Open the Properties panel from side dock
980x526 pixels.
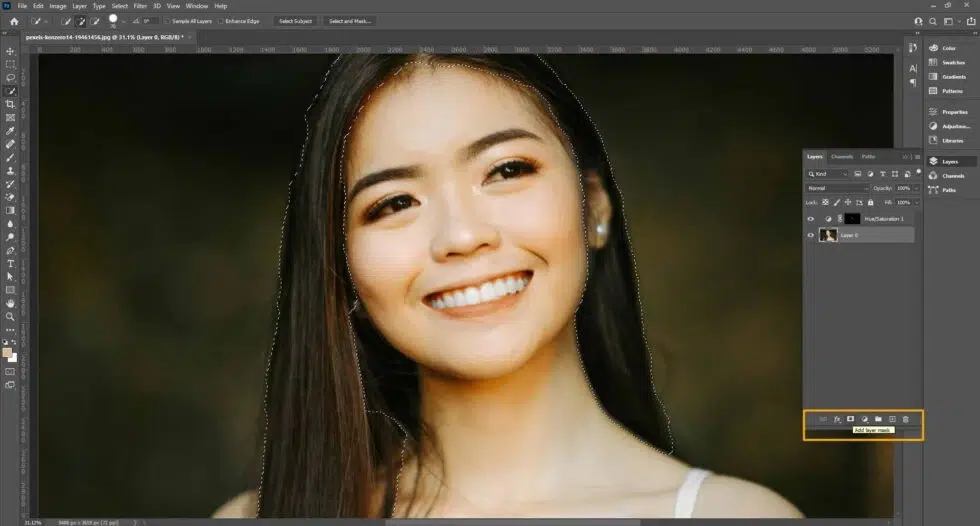[x=949, y=112]
